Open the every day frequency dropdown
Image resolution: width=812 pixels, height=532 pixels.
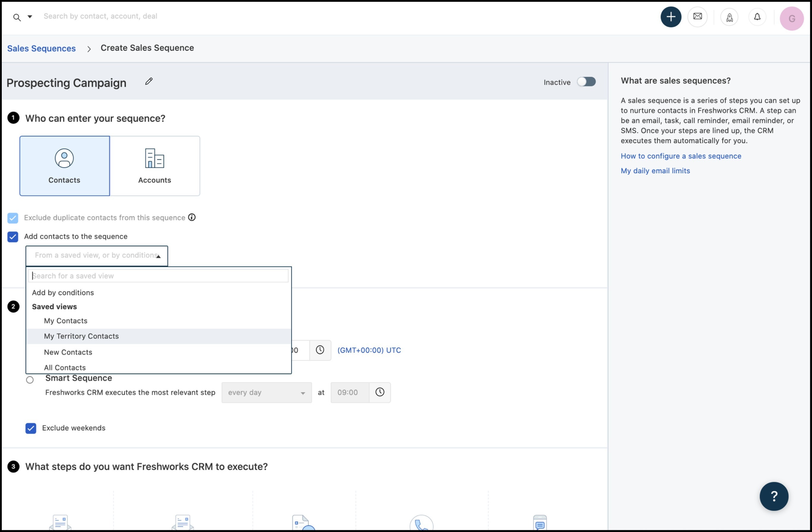click(x=266, y=392)
